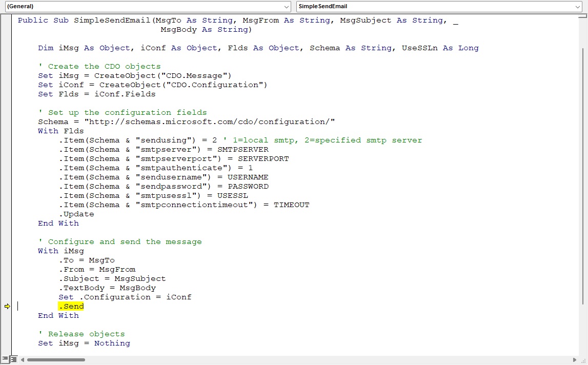Place cursor on 'Set iMsg = Nothing' line
The image size is (588, 365).
tap(84, 343)
